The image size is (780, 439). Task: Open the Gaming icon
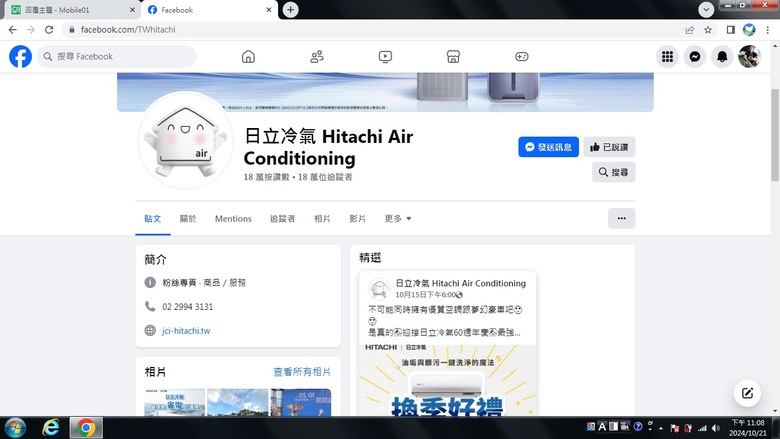tap(521, 57)
